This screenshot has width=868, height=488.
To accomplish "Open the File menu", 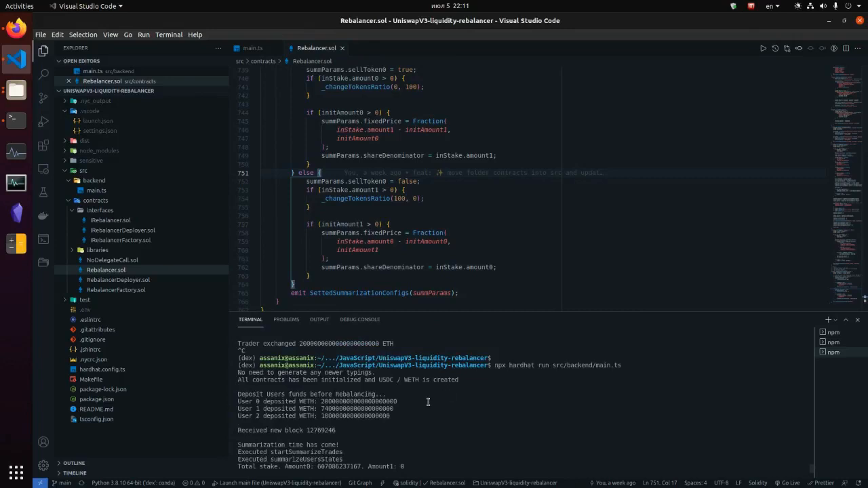I will [x=41, y=35].
